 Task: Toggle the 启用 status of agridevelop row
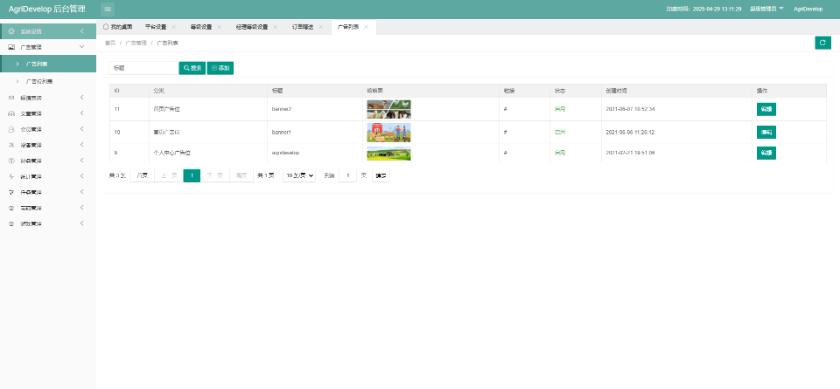[560, 153]
